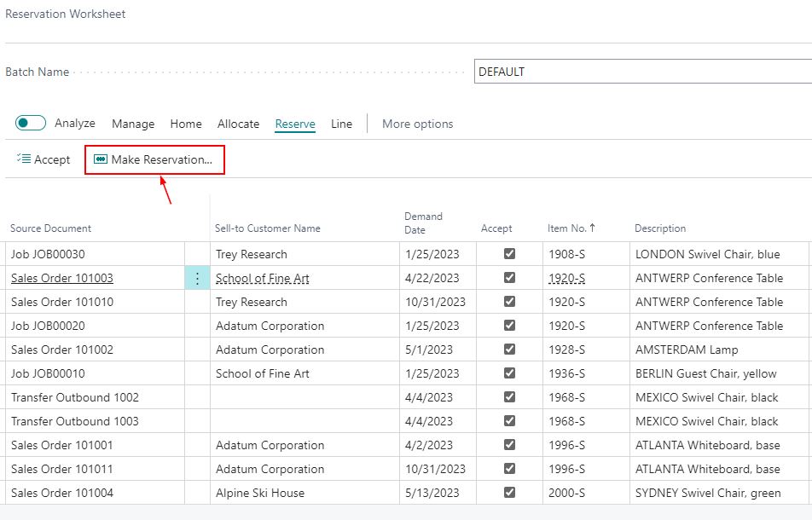Click the Make Reservation icon
The height and width of the screenshot is (520, 812).
101,159
